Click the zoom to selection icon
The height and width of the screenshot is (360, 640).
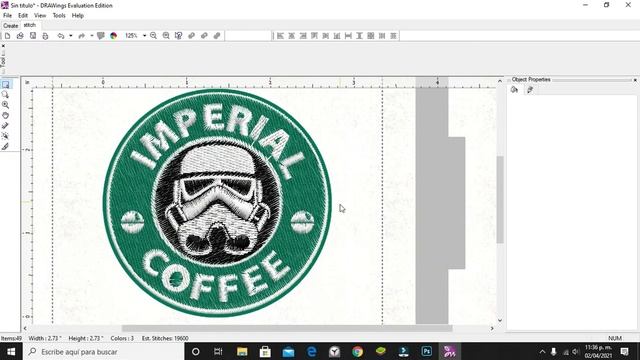[178, 36]
